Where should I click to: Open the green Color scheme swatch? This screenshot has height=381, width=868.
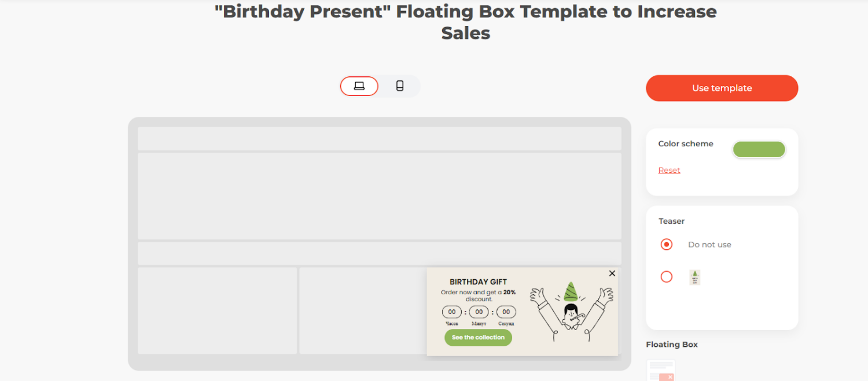[x=759, y=150]
